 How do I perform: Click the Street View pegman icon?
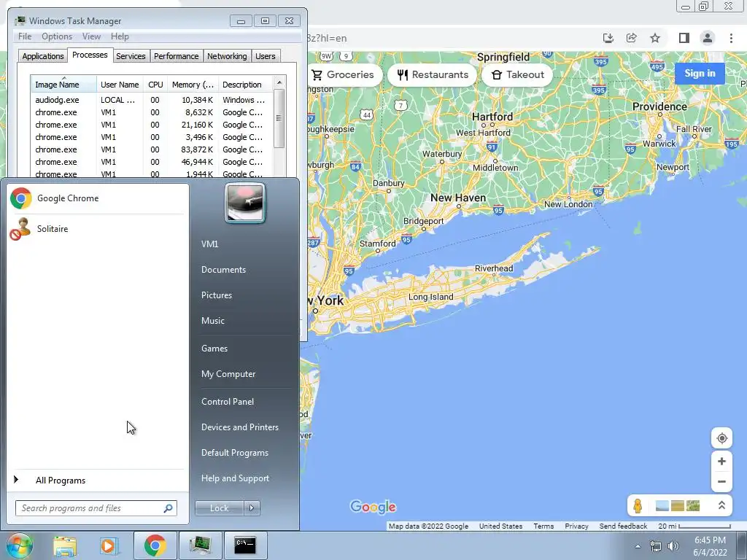638,506
